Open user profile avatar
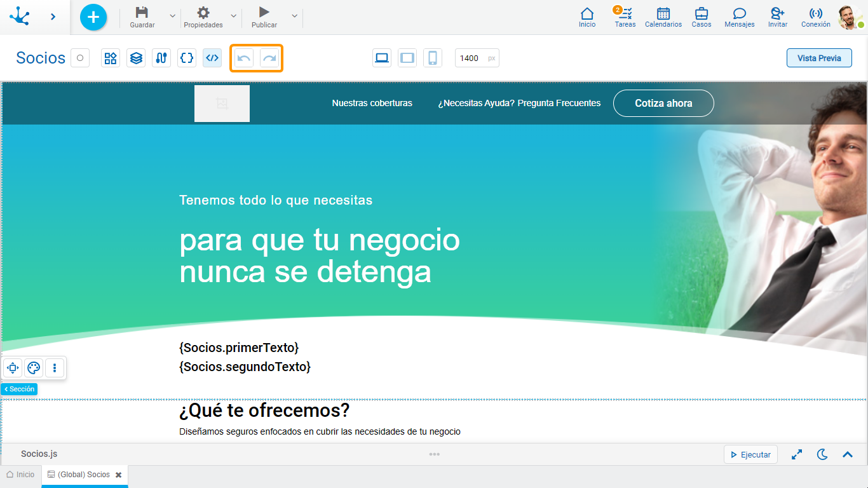The width and height of the screenshot is (868, 488). click(850, 17)
